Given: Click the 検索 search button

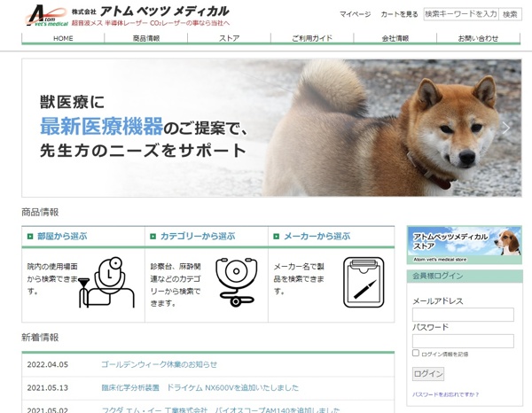Looking at the screenshot, I should 510,14.
